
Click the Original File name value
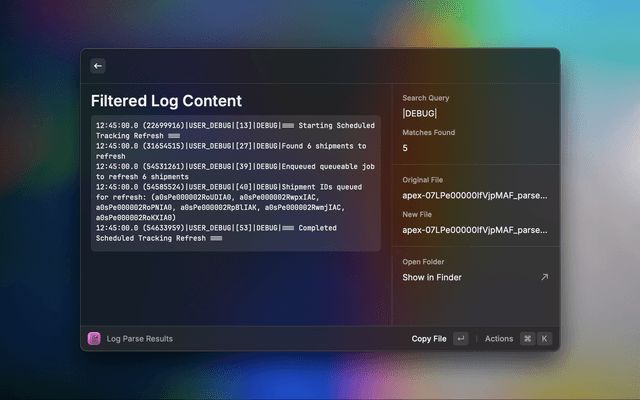475,194
